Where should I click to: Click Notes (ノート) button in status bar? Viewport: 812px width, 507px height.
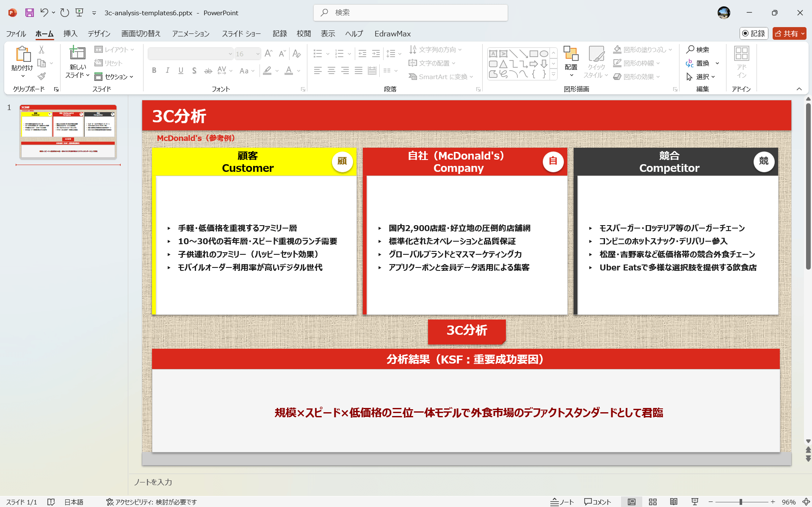click(562, 502)
